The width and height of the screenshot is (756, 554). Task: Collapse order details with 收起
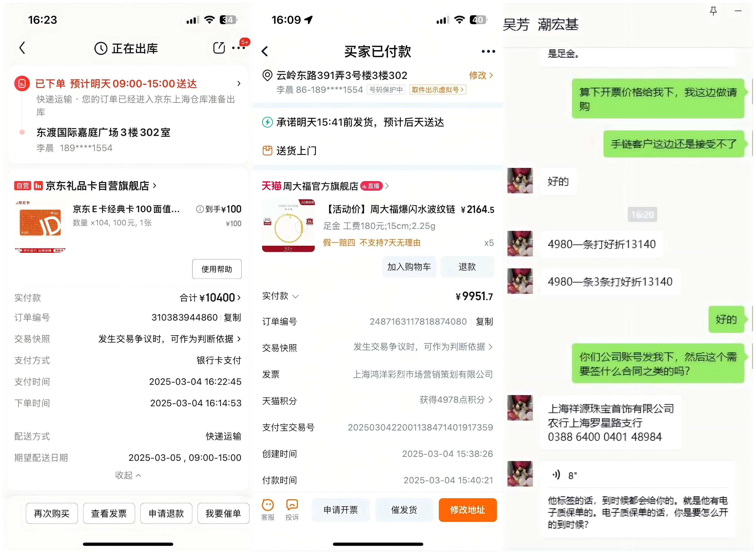tap(128, 475)
